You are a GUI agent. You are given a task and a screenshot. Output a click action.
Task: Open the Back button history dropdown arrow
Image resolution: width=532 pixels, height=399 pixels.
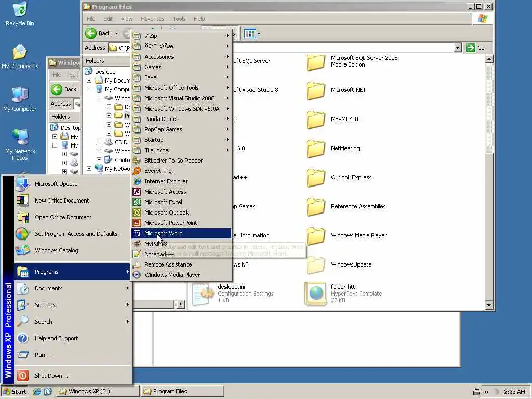116,33
